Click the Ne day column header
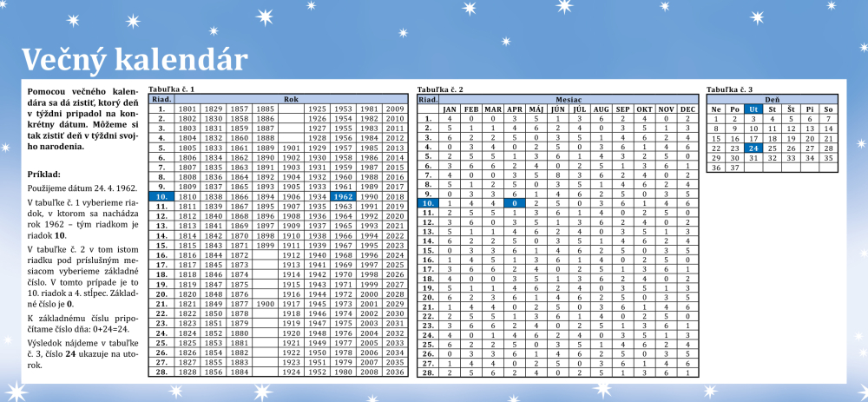This screenshot has height=402, width=868. click(x=716, y=109)
